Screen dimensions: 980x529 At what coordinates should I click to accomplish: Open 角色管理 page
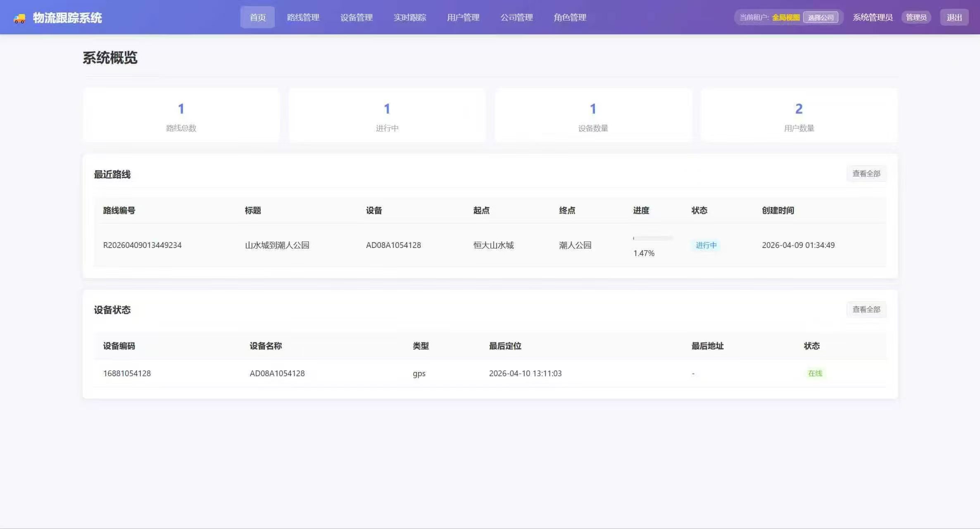pyautogui.click(x=570, y=17)
